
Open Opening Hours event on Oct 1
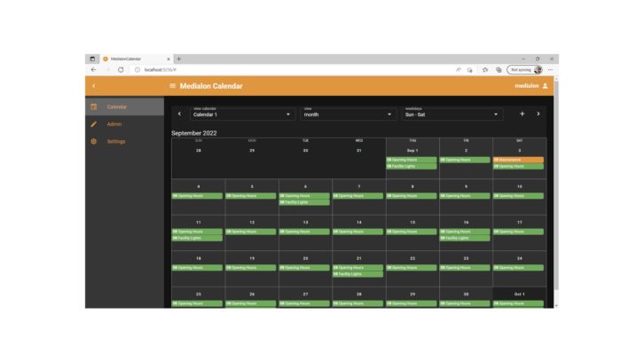coord(518,303)
